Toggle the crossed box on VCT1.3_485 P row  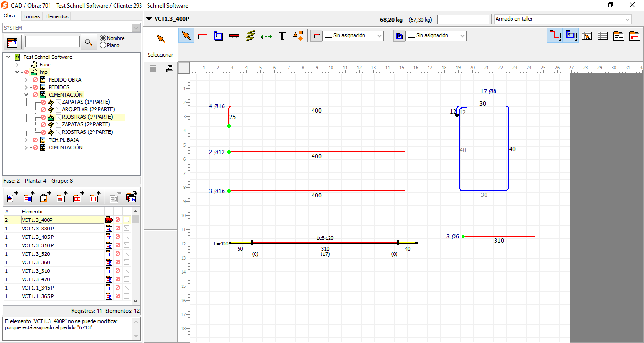[126, 237]
